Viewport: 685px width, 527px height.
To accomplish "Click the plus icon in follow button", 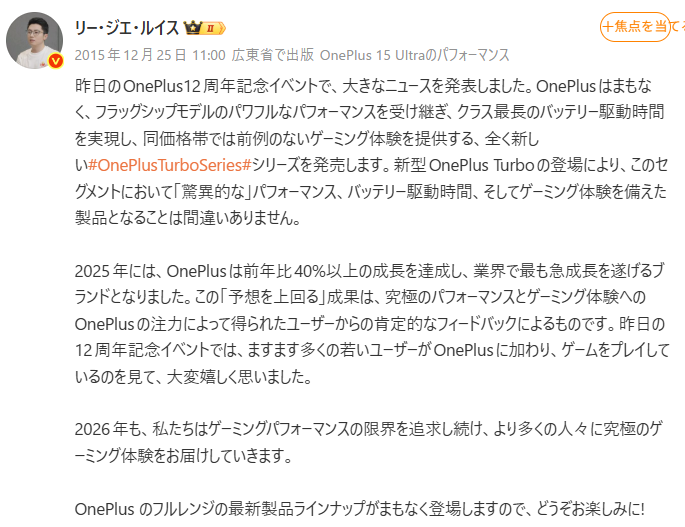I will click(x=608, y=27).
